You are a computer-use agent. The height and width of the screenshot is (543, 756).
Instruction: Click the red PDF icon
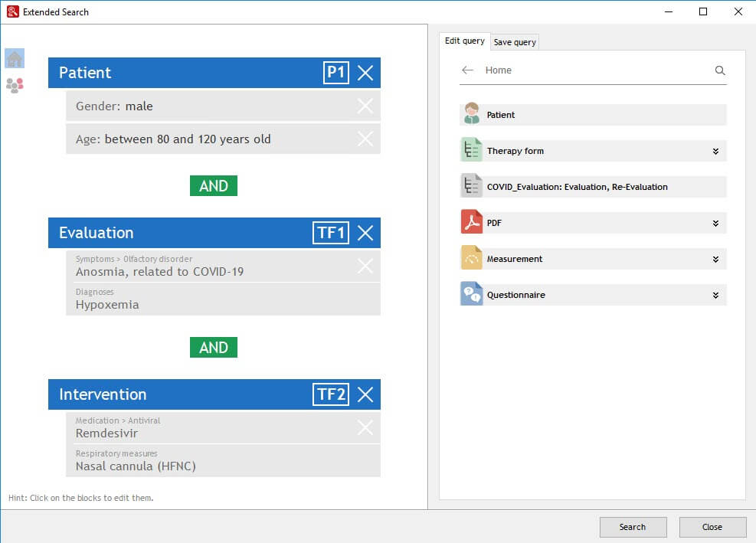tap(472, 222)
